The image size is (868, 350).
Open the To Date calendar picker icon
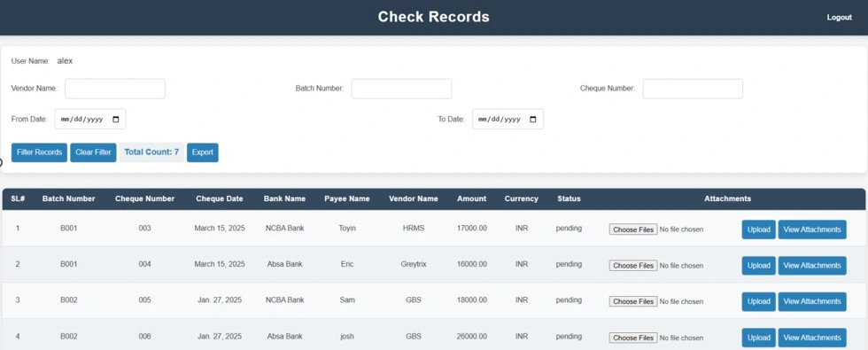pos(533,119)
